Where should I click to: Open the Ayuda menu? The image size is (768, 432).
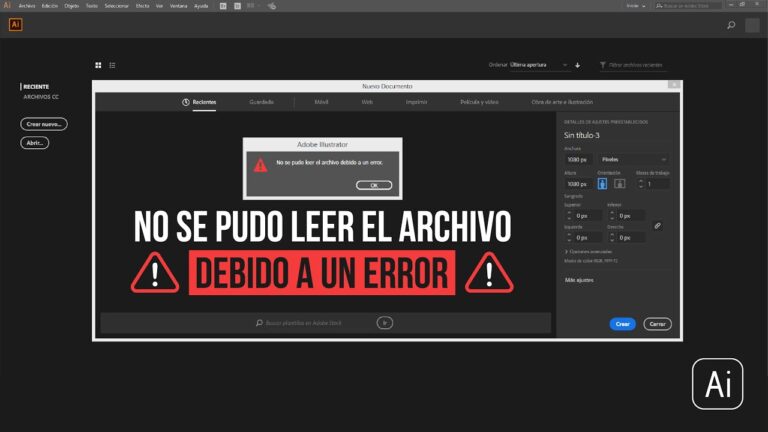201,6
